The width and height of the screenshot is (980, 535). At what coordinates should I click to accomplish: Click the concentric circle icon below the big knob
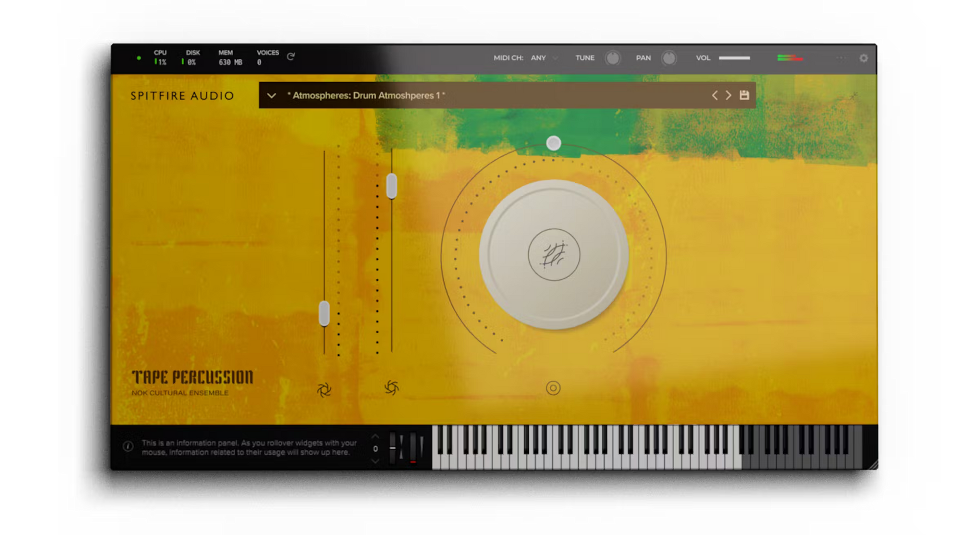[x=553, y=388]
